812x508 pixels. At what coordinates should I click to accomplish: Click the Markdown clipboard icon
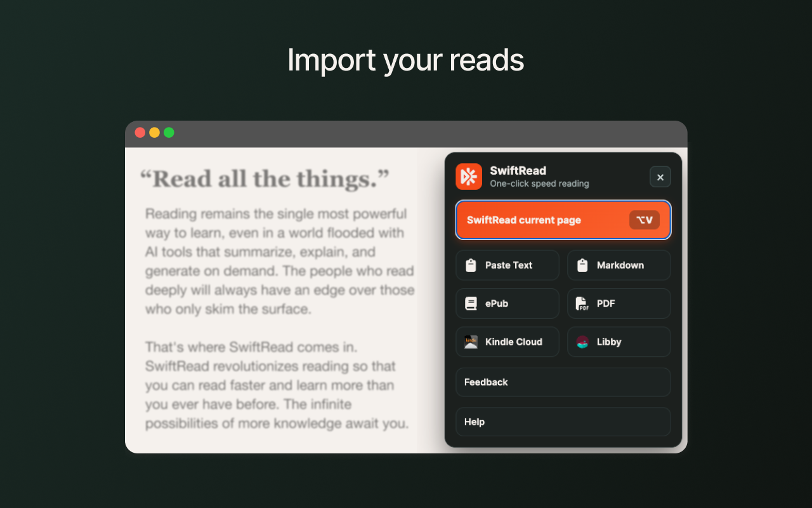pyautogui.click(x=582, y=265)
